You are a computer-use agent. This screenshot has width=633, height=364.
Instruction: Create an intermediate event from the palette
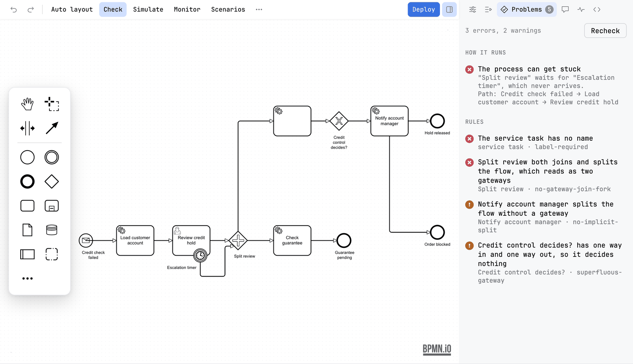point(52,157)
